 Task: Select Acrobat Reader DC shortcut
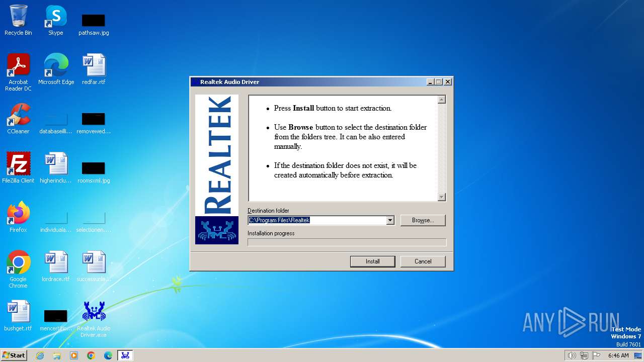(18, 72)
